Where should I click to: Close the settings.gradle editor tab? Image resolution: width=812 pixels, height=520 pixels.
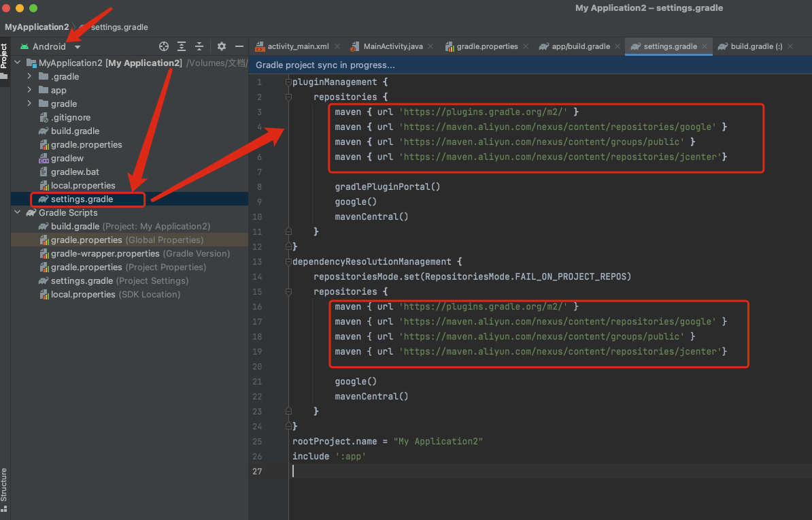coord(705,46)
